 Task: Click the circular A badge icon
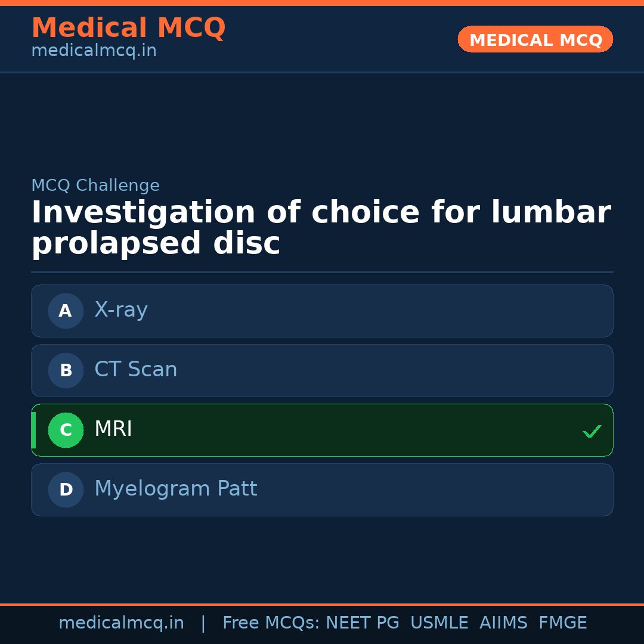[66, 311]
